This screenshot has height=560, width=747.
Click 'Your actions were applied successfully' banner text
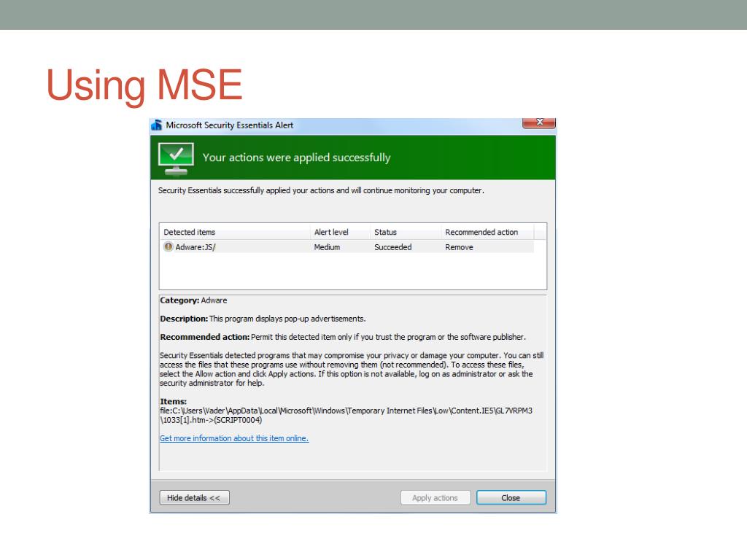click(296, 157)
